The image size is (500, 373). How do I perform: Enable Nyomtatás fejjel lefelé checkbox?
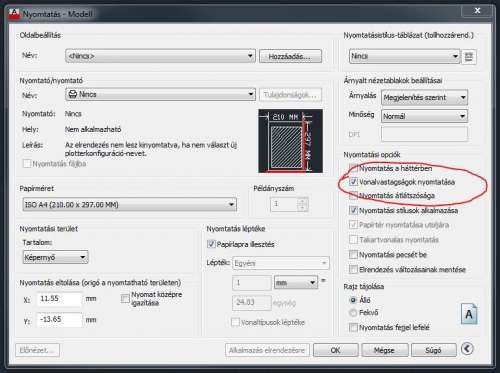click(x=353, y=327)
